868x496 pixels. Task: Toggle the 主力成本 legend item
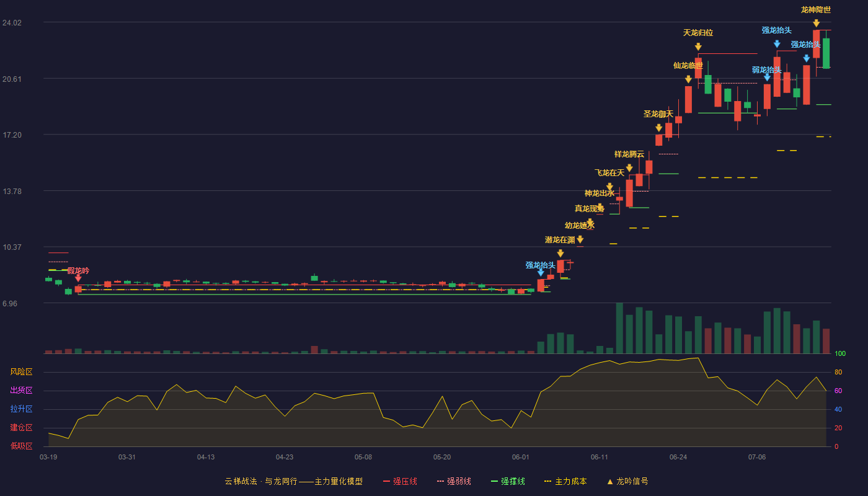coord(565,481)
